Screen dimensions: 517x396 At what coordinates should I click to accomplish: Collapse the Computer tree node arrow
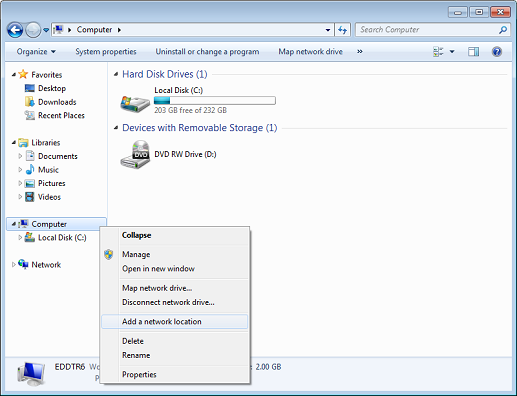(x=14, y=224)
